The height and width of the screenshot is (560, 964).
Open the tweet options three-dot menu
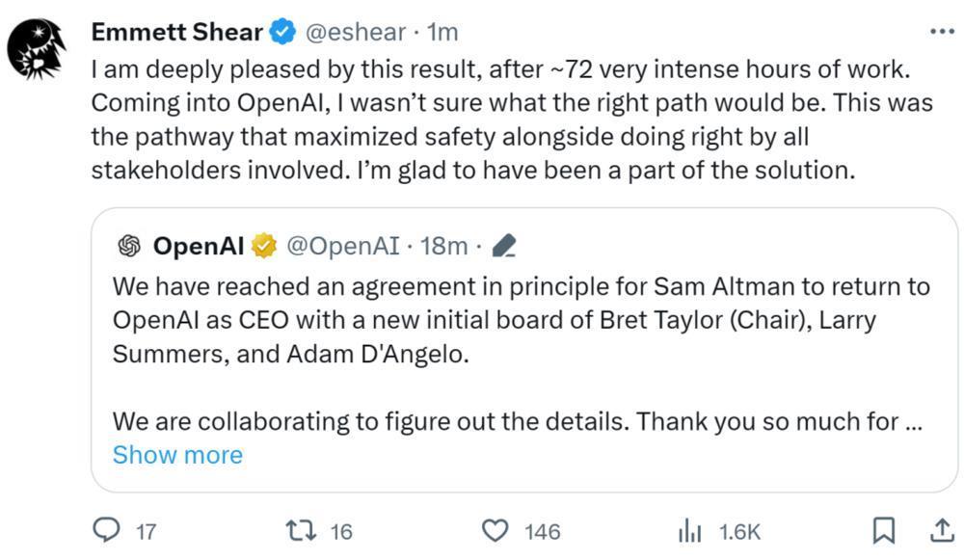pos(940,31)
